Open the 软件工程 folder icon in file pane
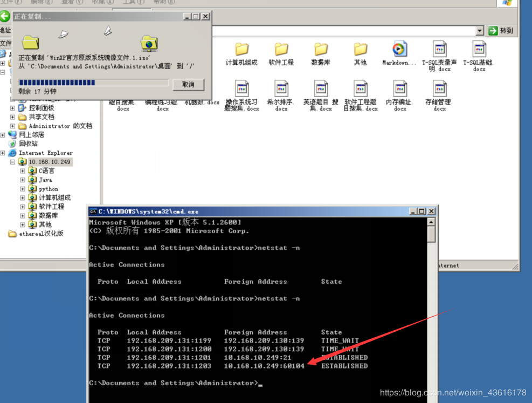 point(281,50)
